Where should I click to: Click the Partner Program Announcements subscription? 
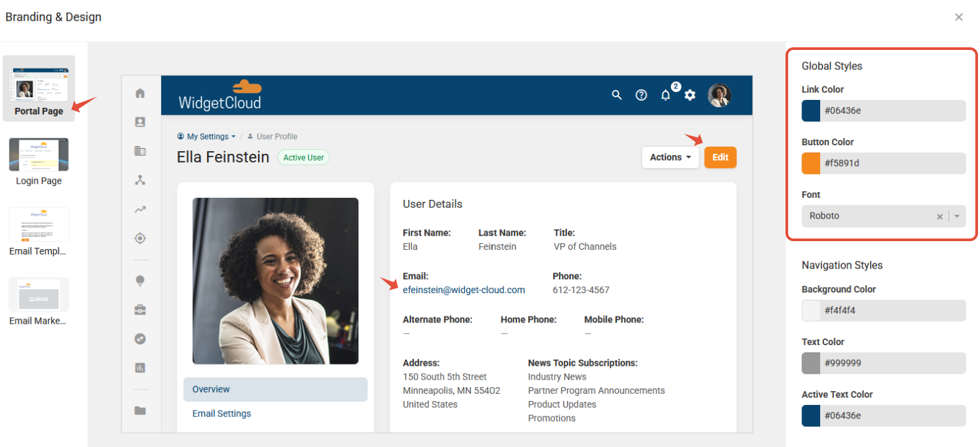tap(596, 390)
